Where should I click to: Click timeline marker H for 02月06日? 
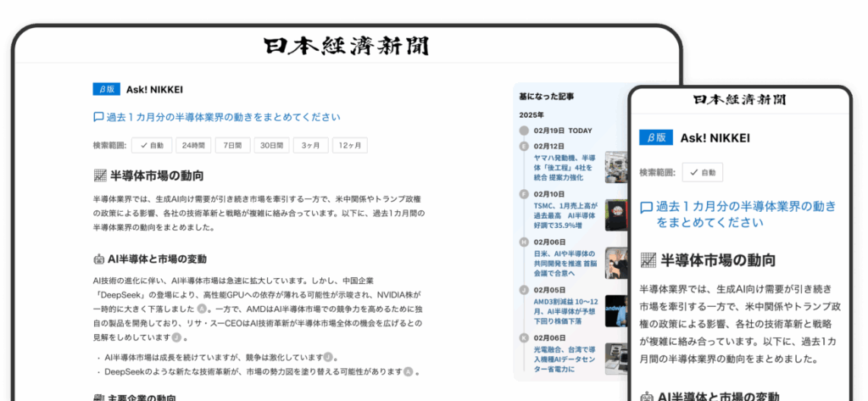coord(524,242)
